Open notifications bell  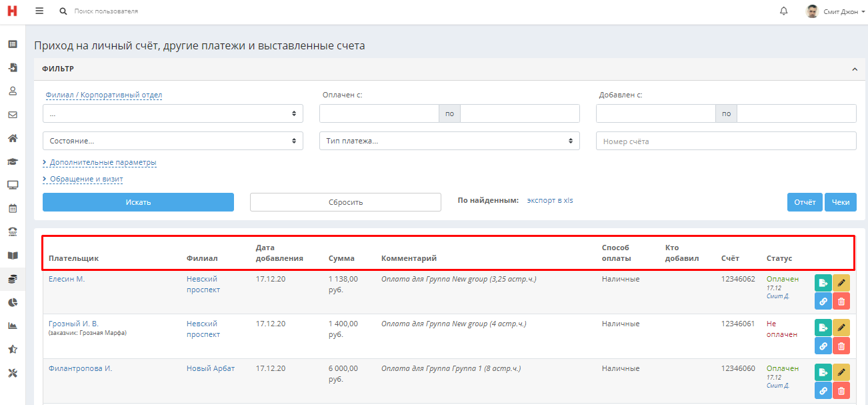783,11
